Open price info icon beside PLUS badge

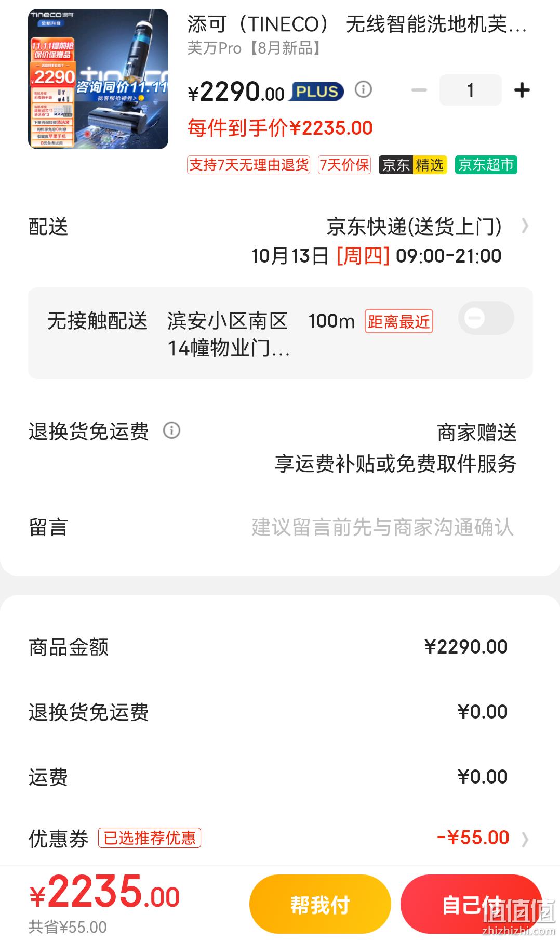point(364,89)
